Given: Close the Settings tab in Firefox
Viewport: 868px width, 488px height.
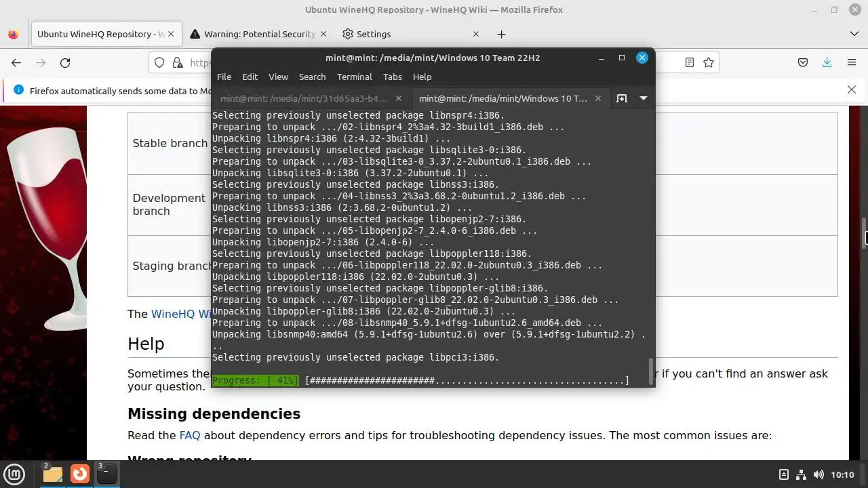Looking at the screenshot, I should tap(475, 34).
